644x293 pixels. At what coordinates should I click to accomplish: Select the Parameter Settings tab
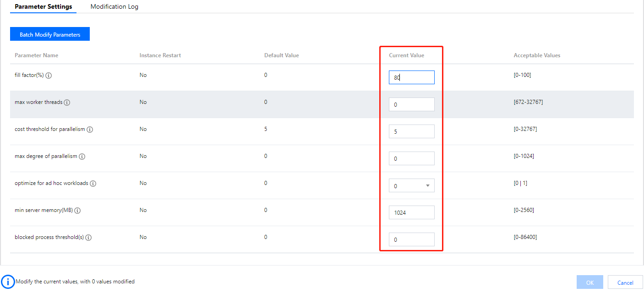pos(44,7)
